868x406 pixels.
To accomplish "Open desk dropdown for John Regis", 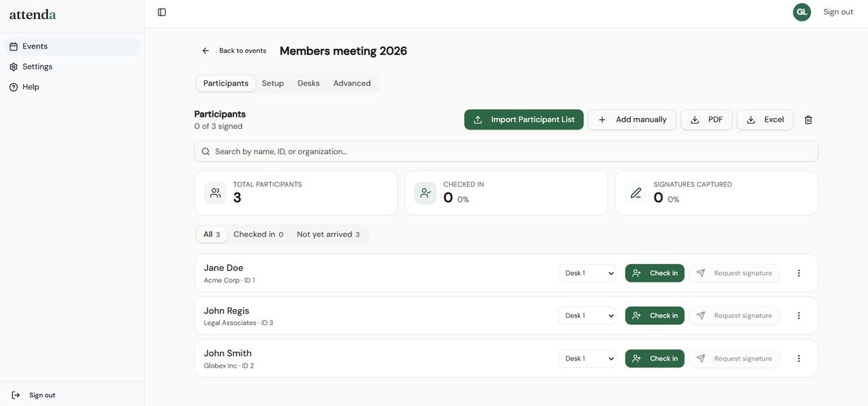I will pos(587,316).
